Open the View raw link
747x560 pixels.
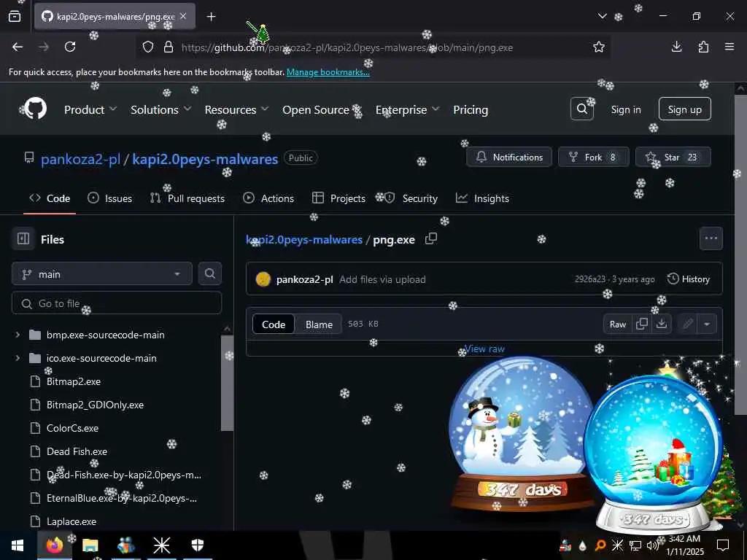pyautogui.click(x=484, y=349)
